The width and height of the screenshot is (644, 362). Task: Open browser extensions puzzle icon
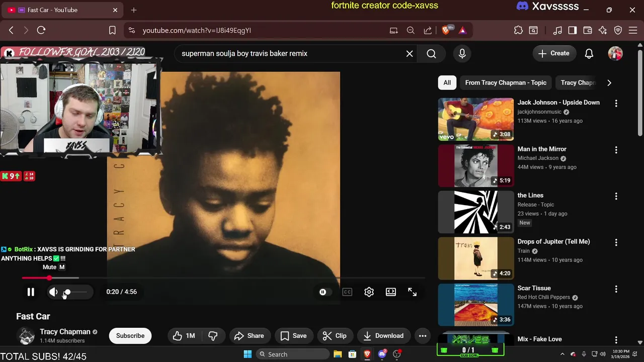point(518,31)
